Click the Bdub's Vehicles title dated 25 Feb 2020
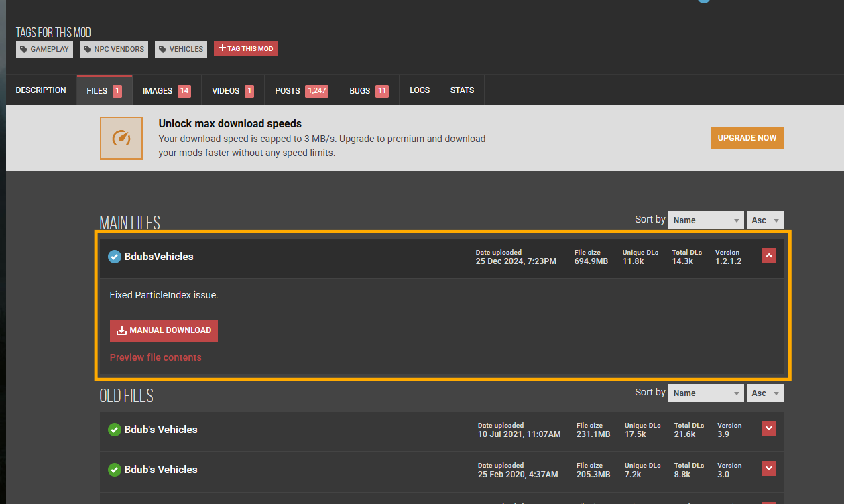Image resolution: width=844 pixels, height=504 pixels. coord(161,470)
